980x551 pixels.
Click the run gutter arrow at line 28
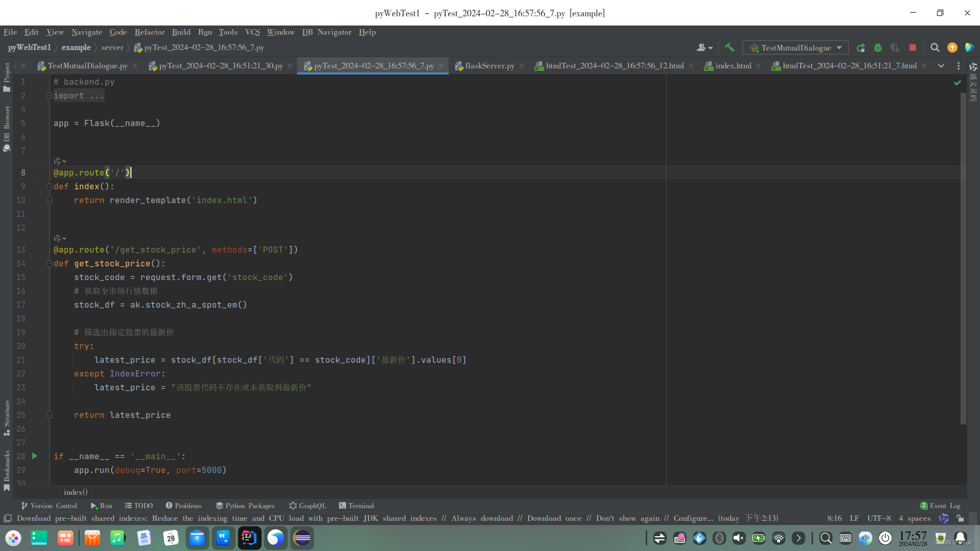[x=35, y=456]
